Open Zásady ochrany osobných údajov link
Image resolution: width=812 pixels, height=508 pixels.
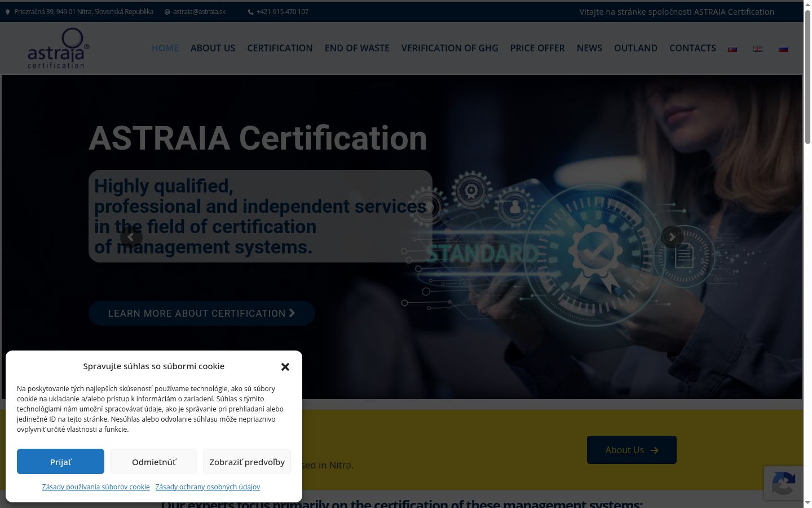(208, 487)
